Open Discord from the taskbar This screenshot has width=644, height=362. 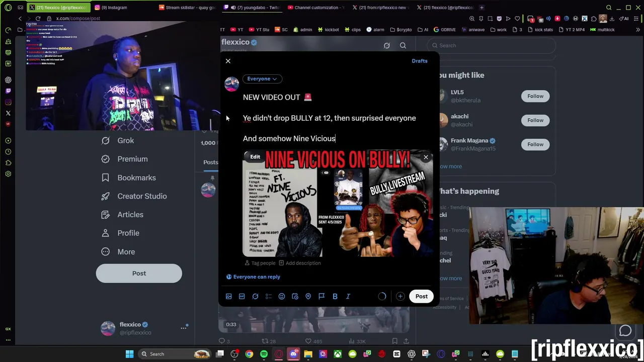293,354
